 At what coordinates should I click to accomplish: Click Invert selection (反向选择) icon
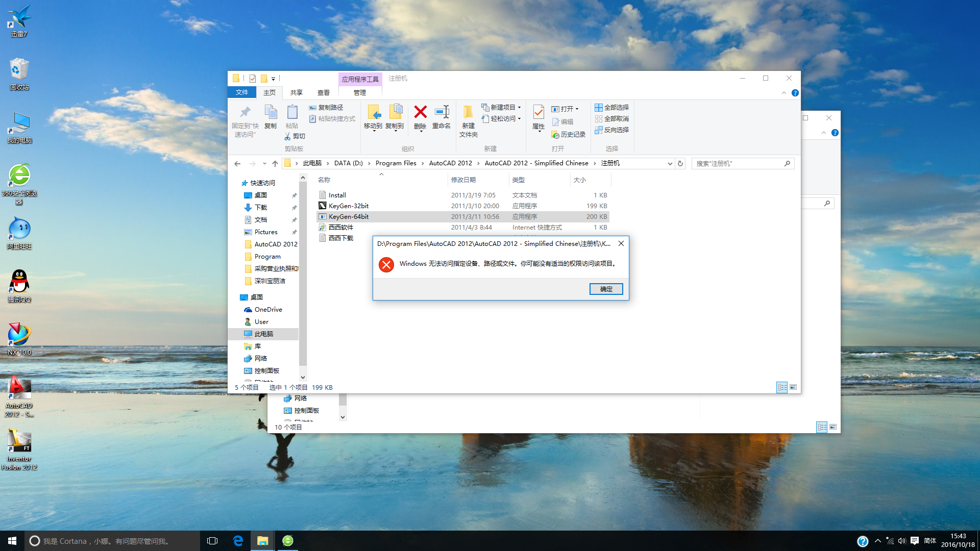point(599,130)
